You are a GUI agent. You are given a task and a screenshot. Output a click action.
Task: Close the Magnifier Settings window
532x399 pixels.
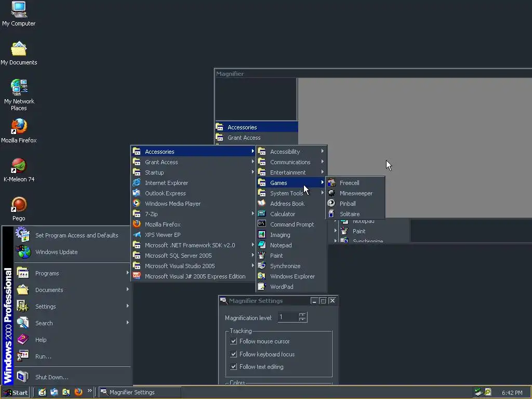(332, 301)
